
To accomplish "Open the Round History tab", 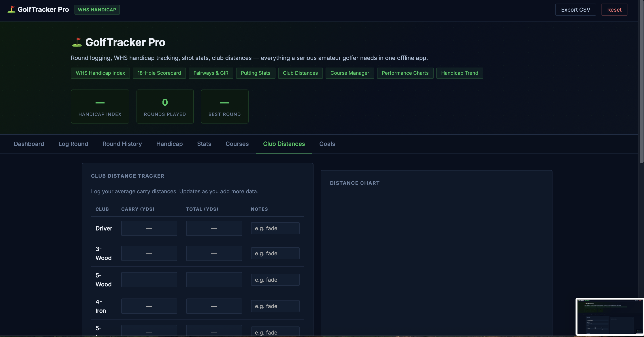I will tap(122, 144).
